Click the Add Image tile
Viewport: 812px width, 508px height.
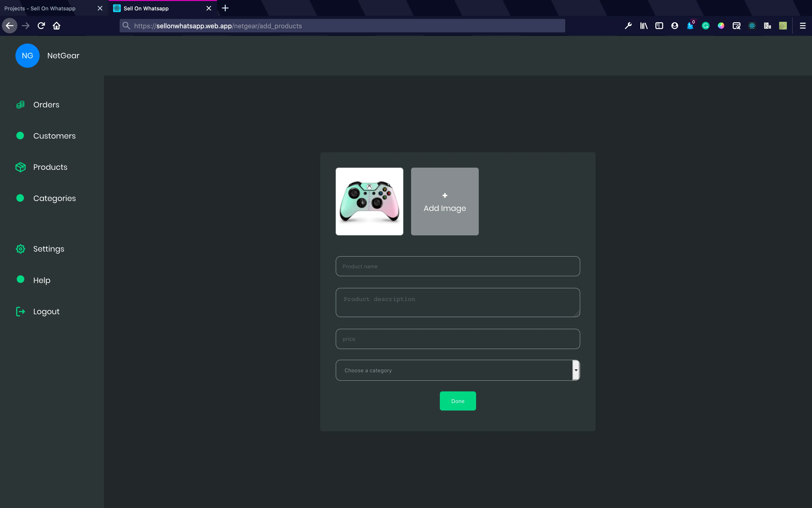[x=445, y=202]
